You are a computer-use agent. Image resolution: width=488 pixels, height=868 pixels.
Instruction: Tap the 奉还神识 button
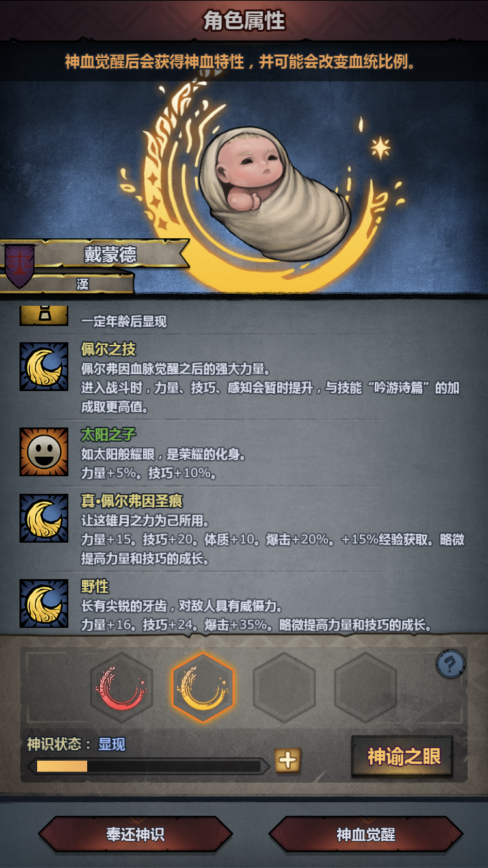click(135, 834)
